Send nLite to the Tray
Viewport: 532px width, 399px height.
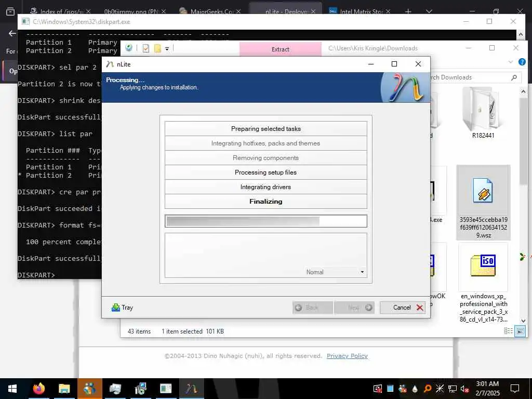(x=122, y=308)
